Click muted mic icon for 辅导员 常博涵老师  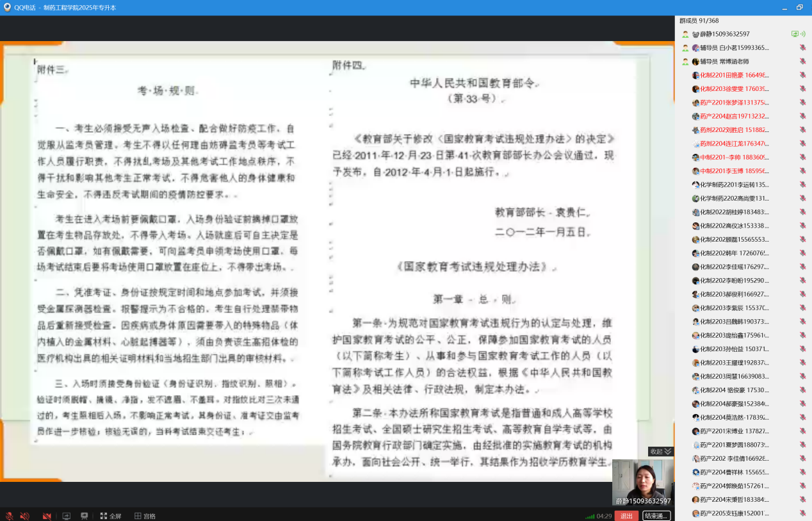click(x=802, y=62)
